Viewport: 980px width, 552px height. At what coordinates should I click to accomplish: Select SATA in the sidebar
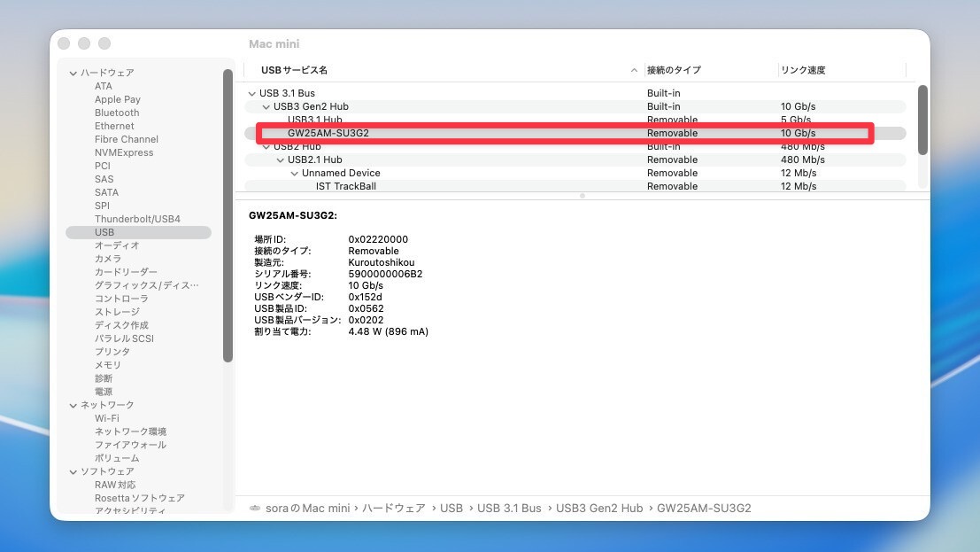[x=106, y=192]
